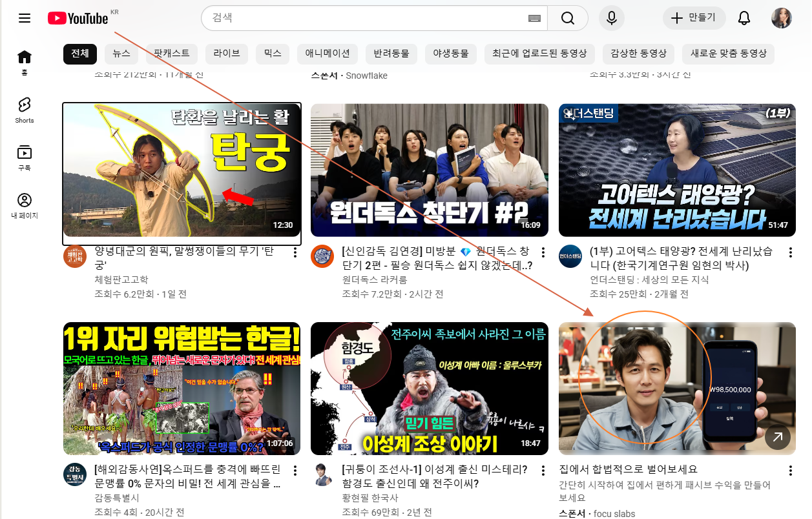This screenshot has width=812, height=519.
Task: Click 황현필 한국사 channel avatar
Action: pos(322,474)
